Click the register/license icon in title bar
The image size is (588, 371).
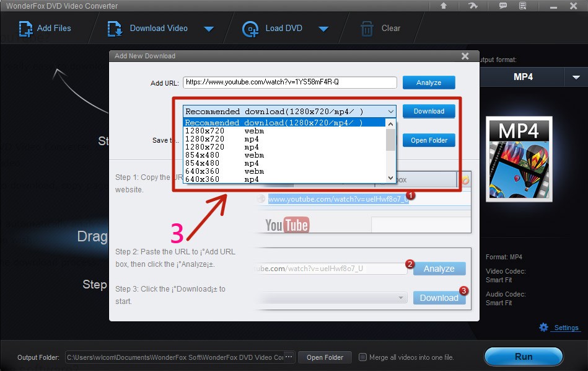523,6
